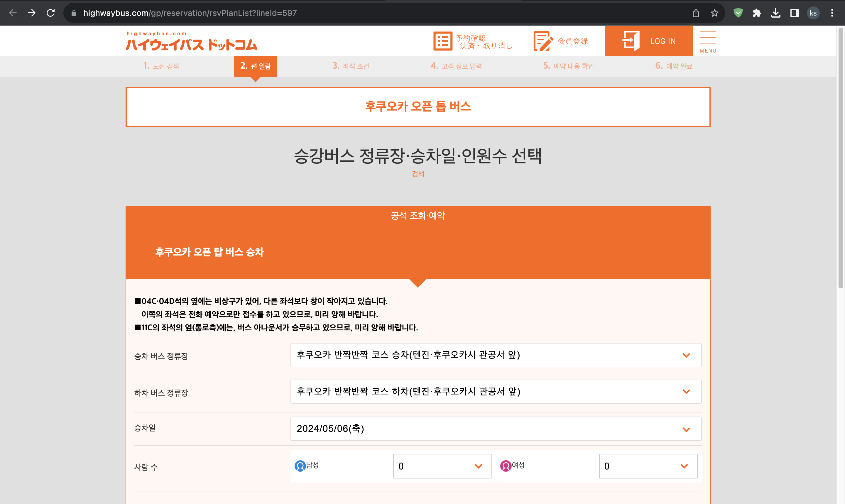Click the lock site info icon
The image size is (845, 504).
[x=74, y=13]
